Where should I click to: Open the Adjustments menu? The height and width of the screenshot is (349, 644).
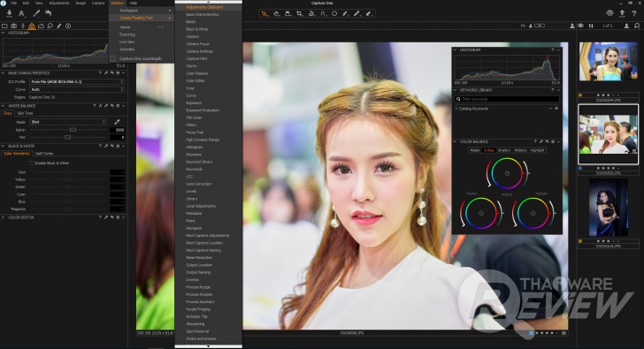click(59, 3)
